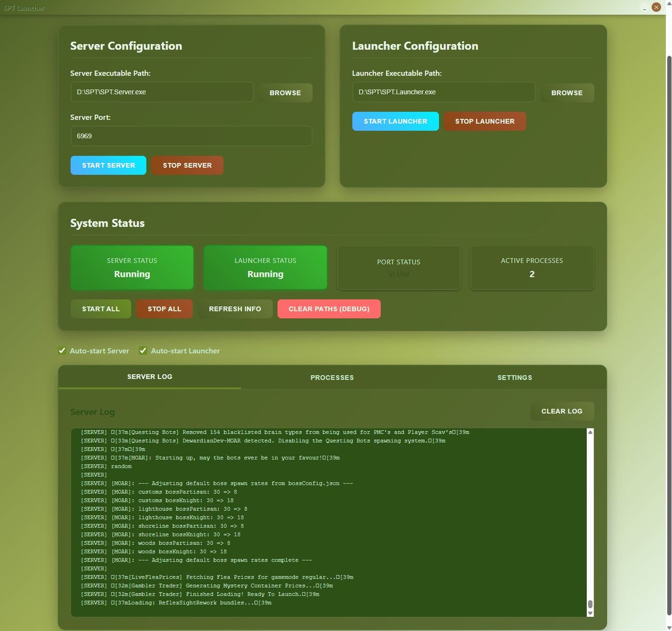Image resolution: width=672 pixels, height=631 pixels.
Task: Click the Active Processes card showing 2
Action: click(x=532, y=268)
